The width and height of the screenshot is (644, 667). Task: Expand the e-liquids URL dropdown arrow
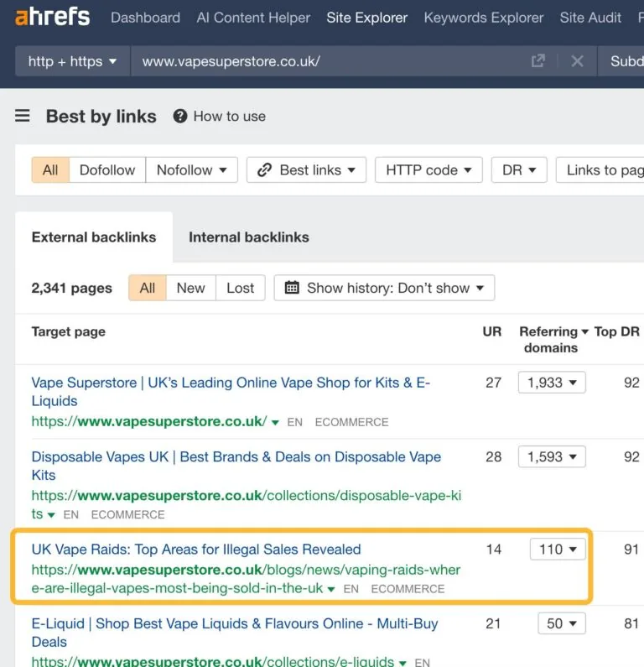click(x=402, y=663)
